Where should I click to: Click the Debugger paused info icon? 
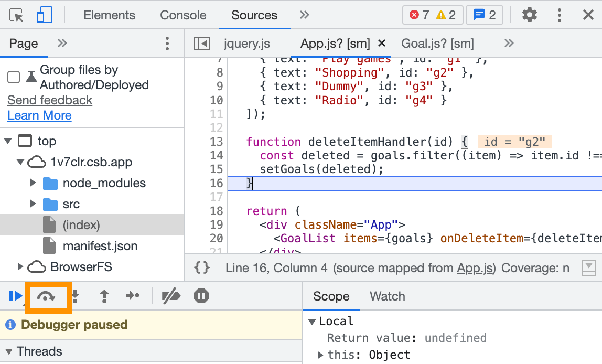10,325
